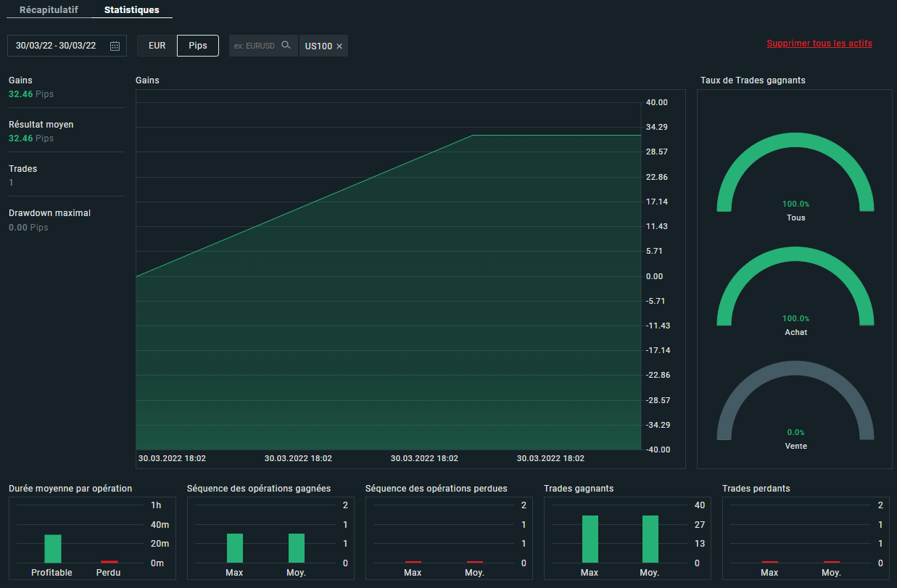Click the search magnifier icon
897x588 pixels.
[x=286, y=45]
